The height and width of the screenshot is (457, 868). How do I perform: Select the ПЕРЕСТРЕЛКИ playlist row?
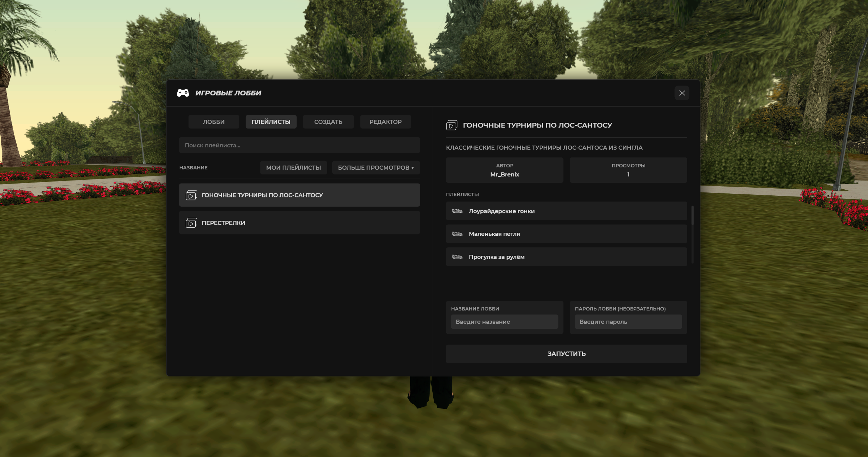(299, 223)
